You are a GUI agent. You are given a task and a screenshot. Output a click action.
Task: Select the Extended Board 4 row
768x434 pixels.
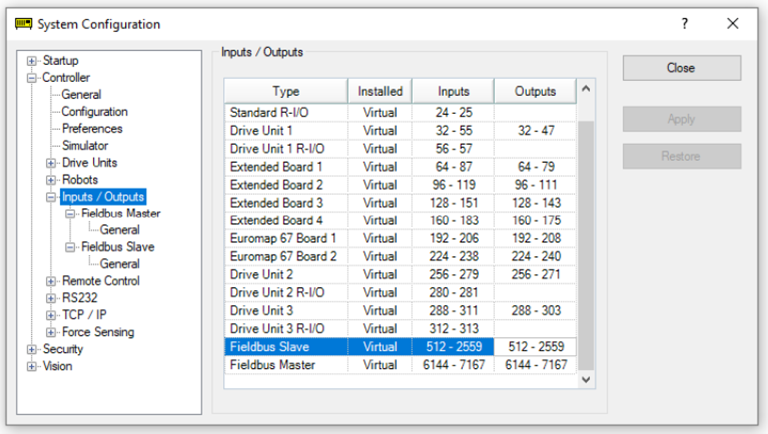click(x=400, y=220)
